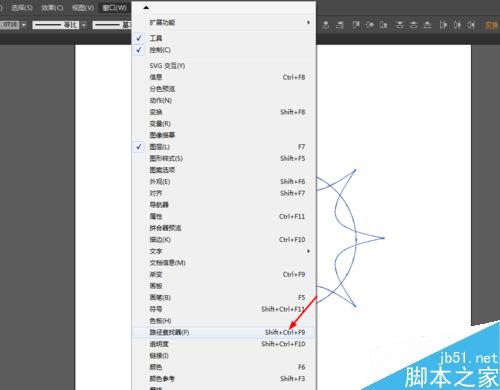Open the 描边(K) stroke panel
Image resolution: width=500 pixels, height=390 pixels.
click(224, 240)
